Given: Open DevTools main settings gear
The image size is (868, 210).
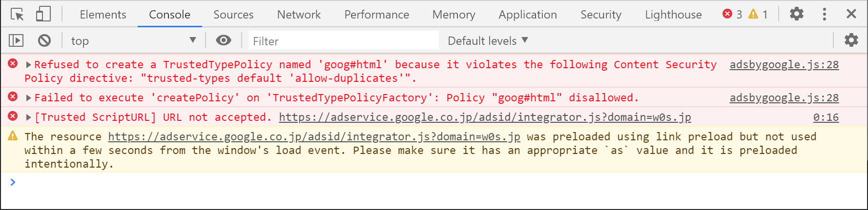Looking at the screenshot, I should pyautogui.click(x=797, y=14).
